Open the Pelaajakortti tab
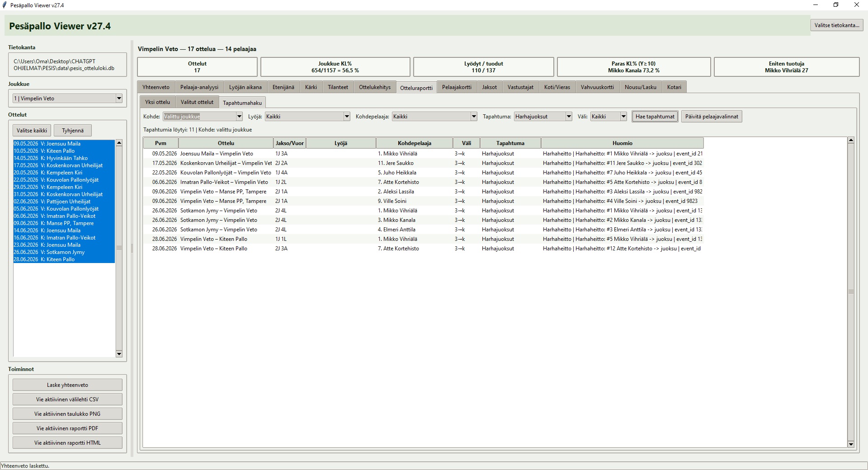The image size is (868, 470). [457, 87]
